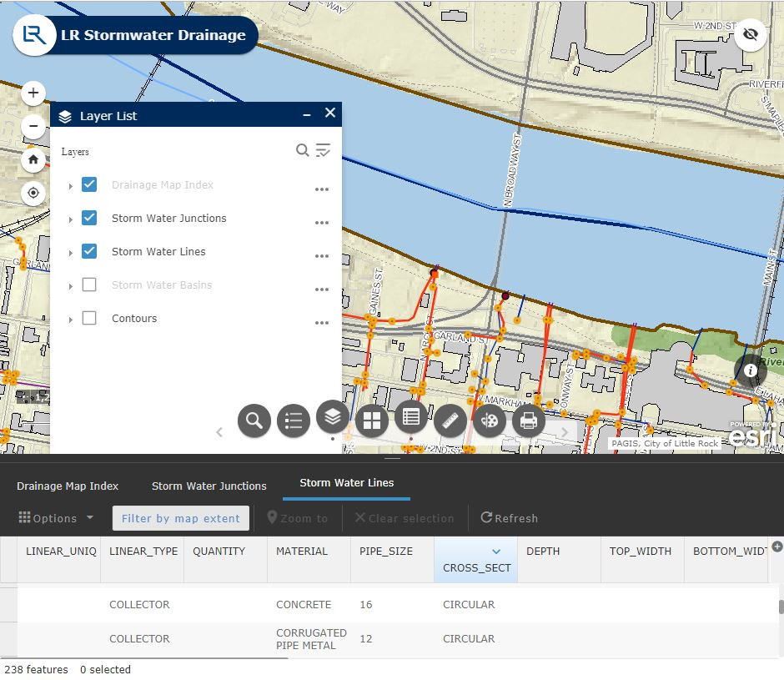Open the Search tool in the bottom toolbar

pos(254,421)
